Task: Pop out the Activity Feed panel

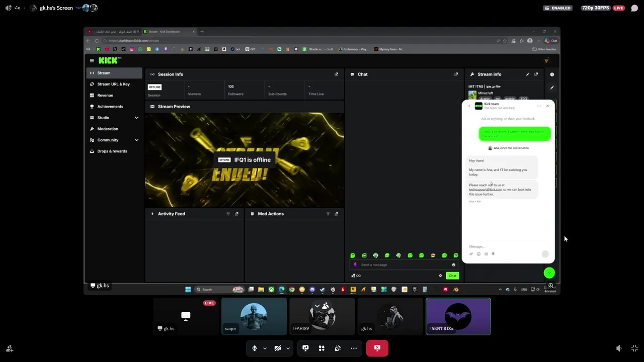Action: [236, 214]
